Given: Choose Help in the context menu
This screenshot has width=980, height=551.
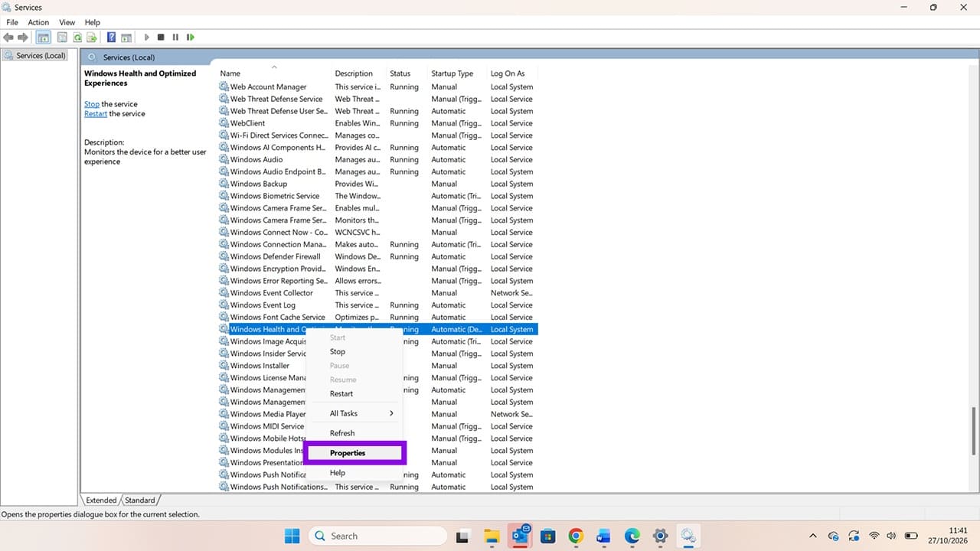Looking at the screenshot, I should [x=354, y=473].
